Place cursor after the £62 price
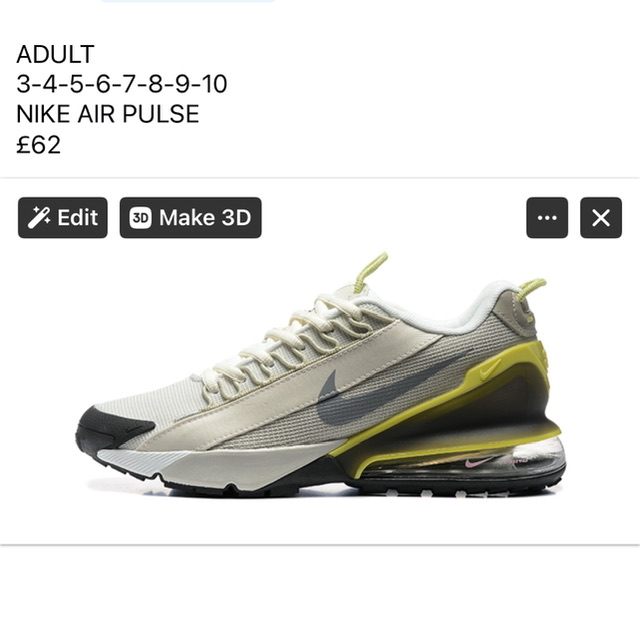The width and height of the screenshot is (640, 627). [61, 145]
